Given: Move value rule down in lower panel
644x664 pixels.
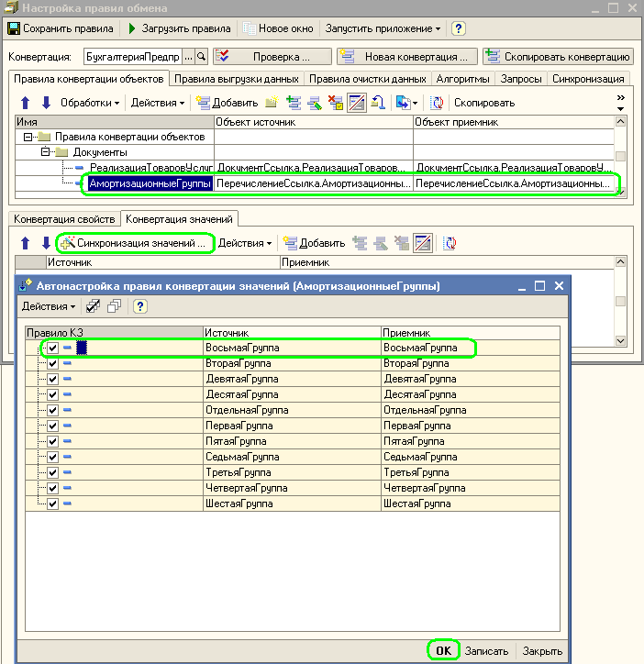Looking at the screenshot, I should point(46,243).
